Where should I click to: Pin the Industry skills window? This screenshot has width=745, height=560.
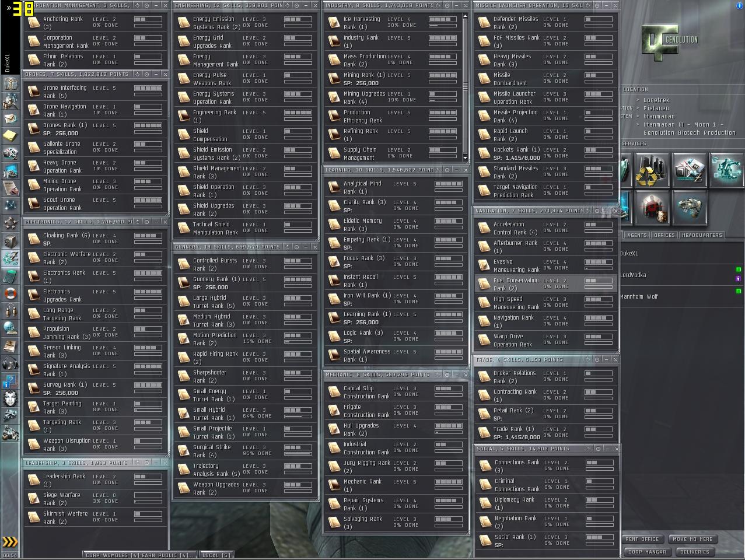438,5
